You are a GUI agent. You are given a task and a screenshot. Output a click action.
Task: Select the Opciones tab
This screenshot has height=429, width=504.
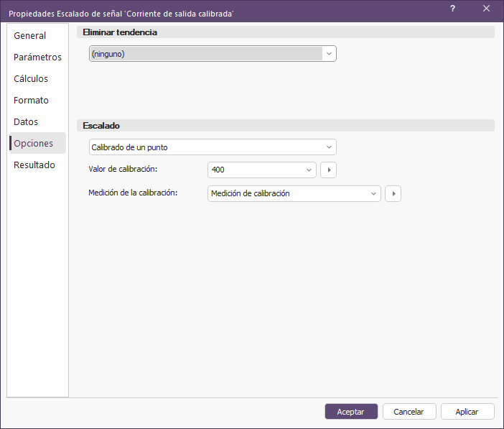point(34,144)
